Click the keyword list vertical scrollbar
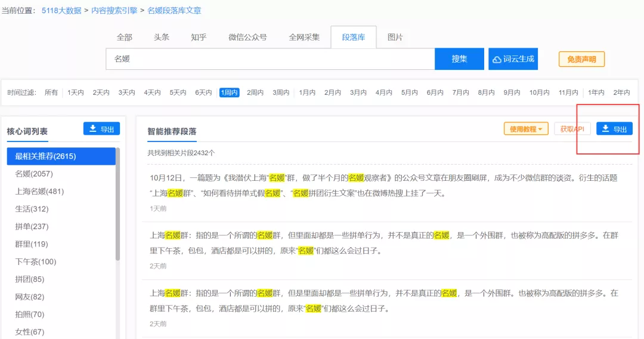 [x=117, y=203]
